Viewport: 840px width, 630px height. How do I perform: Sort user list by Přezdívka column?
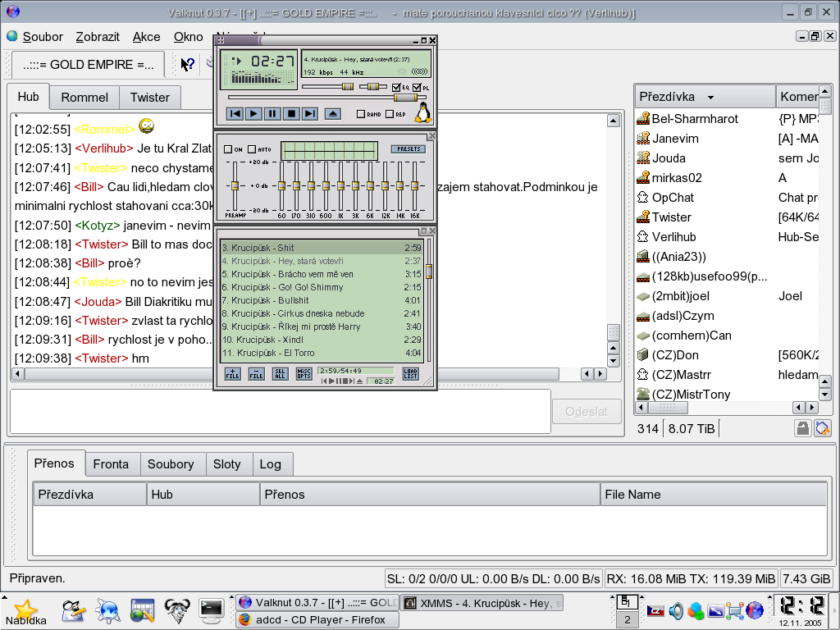[705, 97]
